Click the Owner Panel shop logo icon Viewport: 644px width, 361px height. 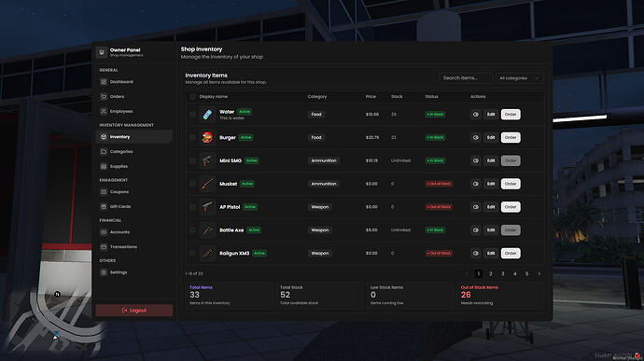point(102,52)
